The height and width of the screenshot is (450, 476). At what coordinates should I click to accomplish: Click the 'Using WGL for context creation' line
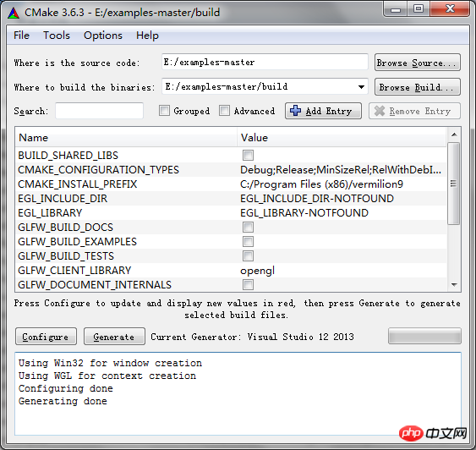point(107,376)
